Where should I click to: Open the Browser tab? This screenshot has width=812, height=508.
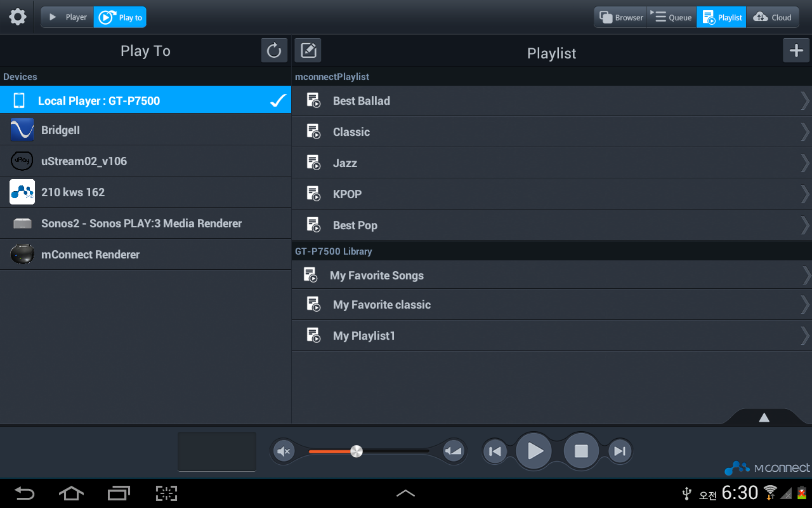[621, 17]
